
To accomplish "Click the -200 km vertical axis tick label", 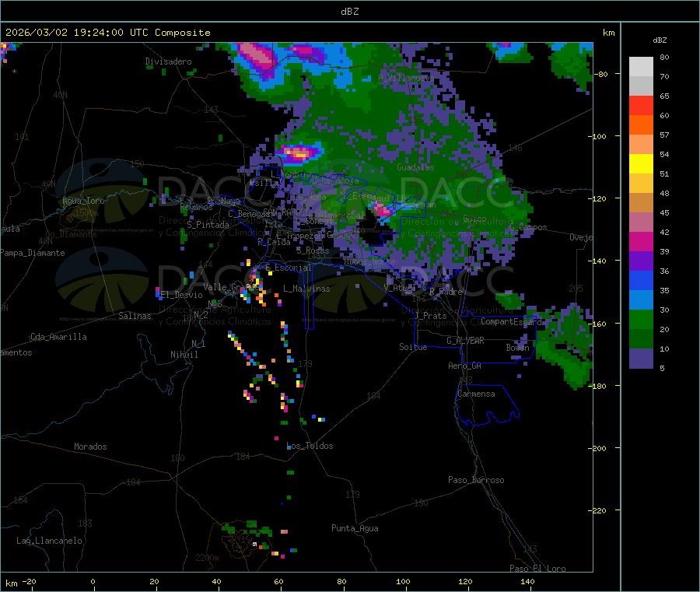I will pos(597,448).
